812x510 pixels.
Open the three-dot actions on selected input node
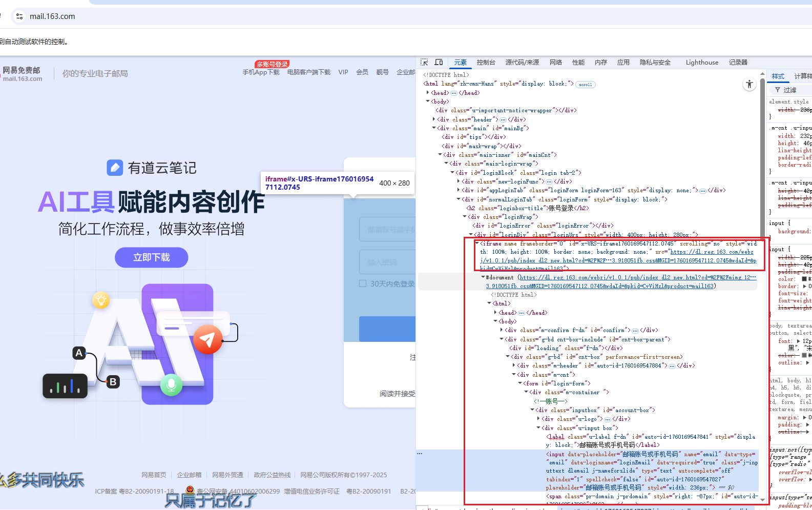pyautogui.click(x=420, y=454)
